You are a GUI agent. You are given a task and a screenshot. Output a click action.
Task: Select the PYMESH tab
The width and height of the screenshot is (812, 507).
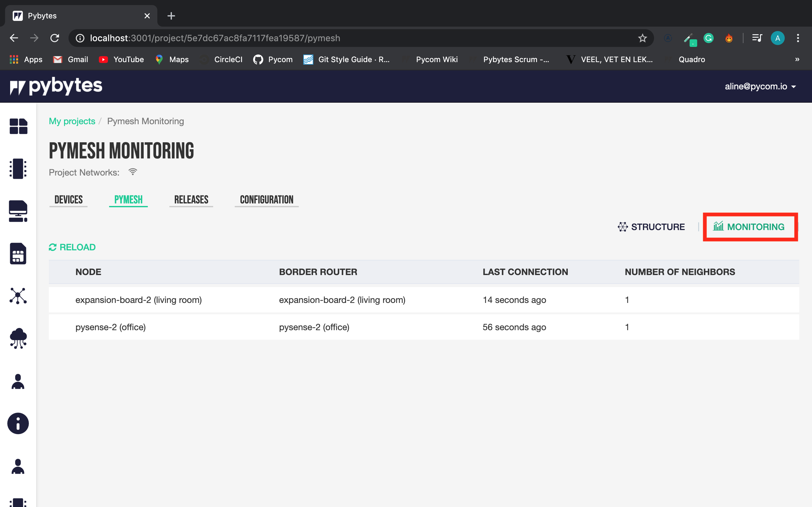coord(128,200)
